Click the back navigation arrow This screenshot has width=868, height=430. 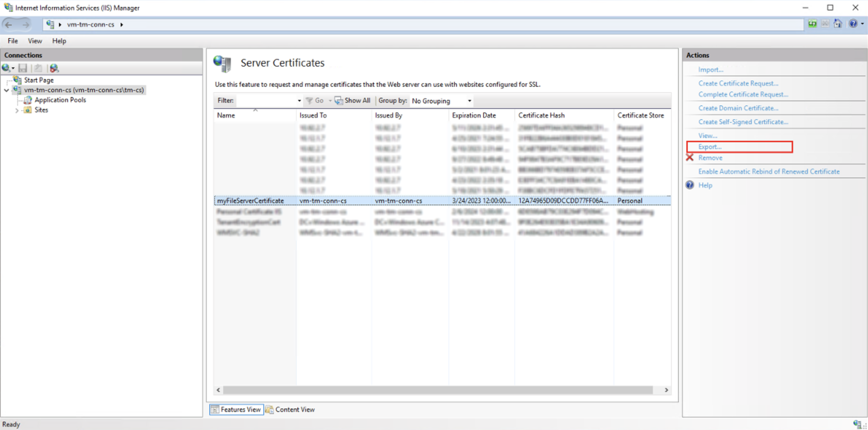tap(9, 24)
